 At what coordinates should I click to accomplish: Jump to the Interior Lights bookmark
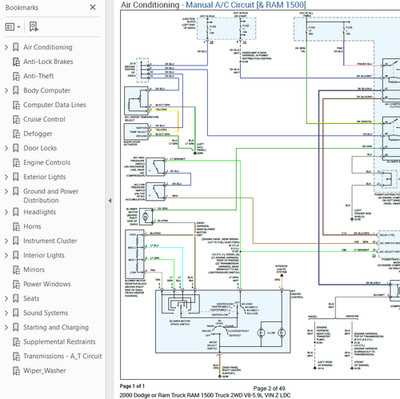point(44,255)
